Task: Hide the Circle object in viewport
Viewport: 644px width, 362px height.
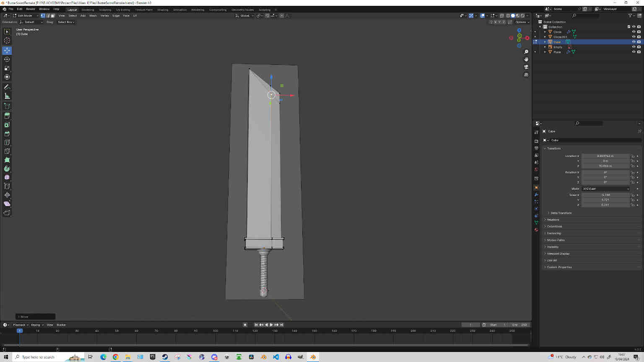Action: click(634, 32)
